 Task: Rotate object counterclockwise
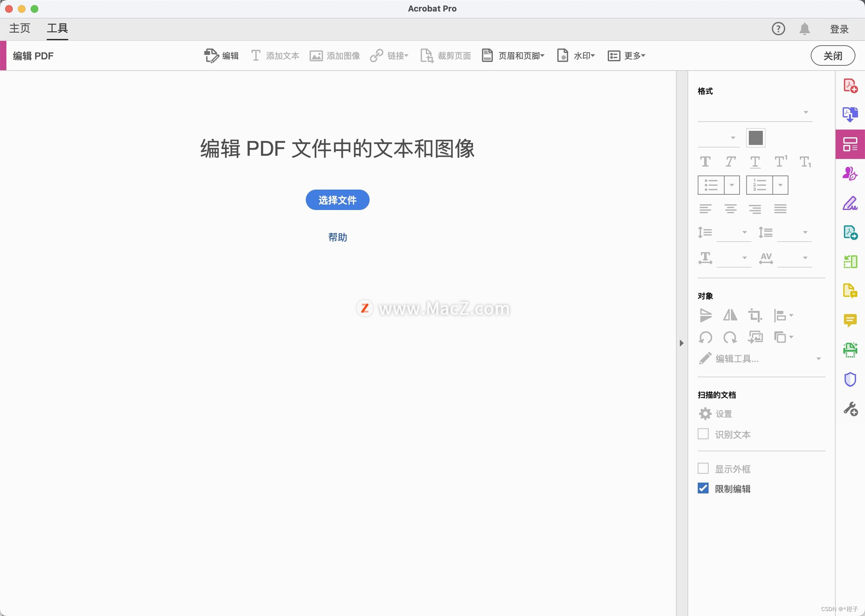(706, 337)
